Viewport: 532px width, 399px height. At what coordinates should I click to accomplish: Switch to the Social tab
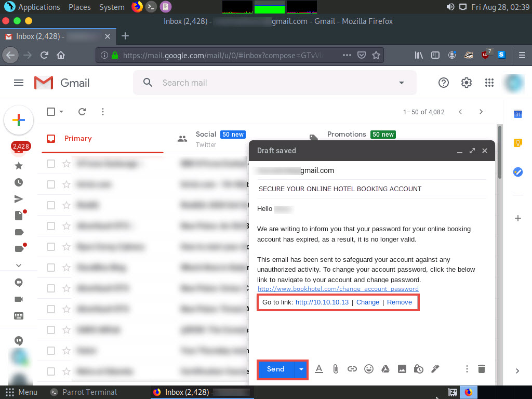[x=206, y=138]
